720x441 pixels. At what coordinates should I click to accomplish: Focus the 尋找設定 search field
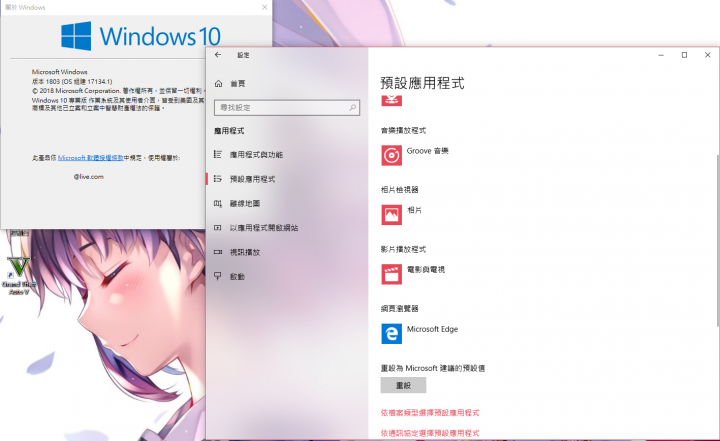click(287, 107)
